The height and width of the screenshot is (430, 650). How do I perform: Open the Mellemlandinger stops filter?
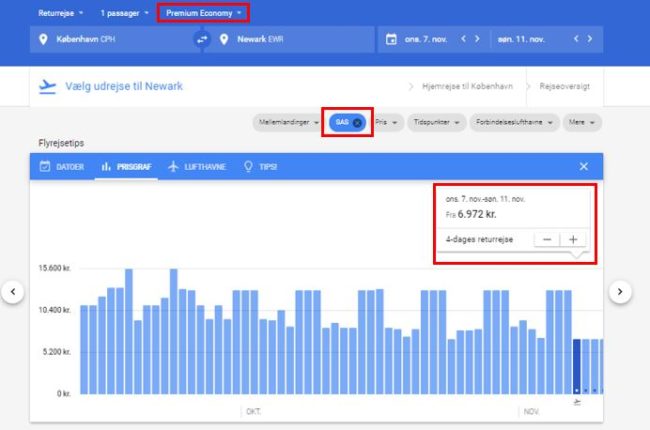coord(288,122)
